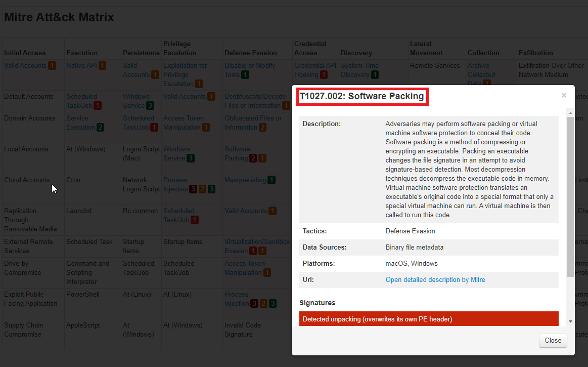
Task: Dismiss the T1027.002 dialog via the × icon
Action: click(564, 95)
